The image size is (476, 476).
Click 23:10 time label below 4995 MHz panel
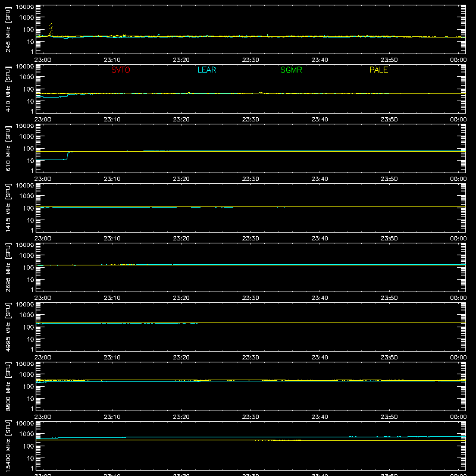[x=112, y=358]
